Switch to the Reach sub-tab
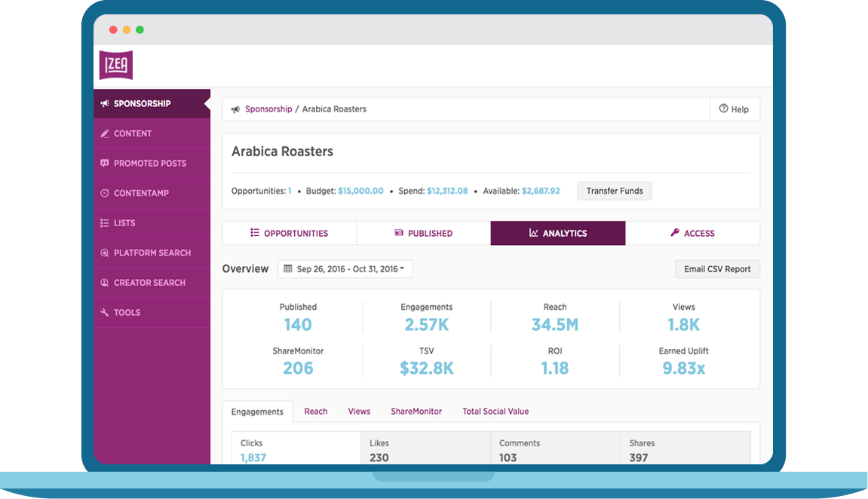The image size is (868, 499). (x=315, y=411)
